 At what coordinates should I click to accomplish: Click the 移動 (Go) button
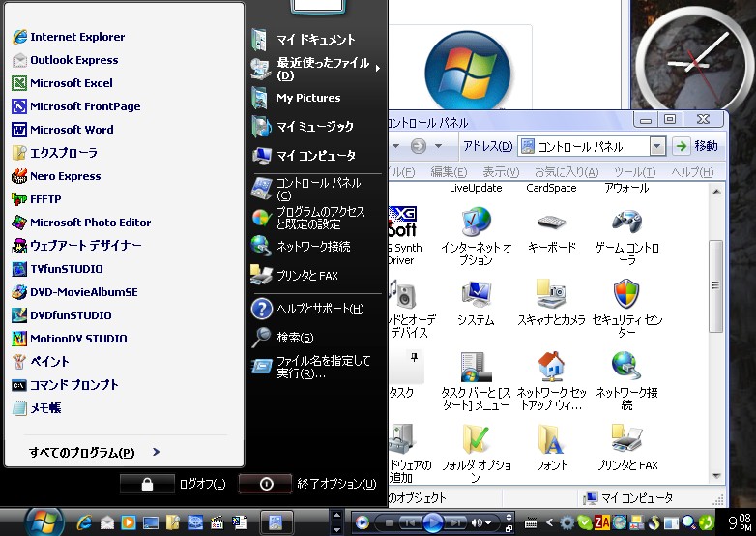696,146
